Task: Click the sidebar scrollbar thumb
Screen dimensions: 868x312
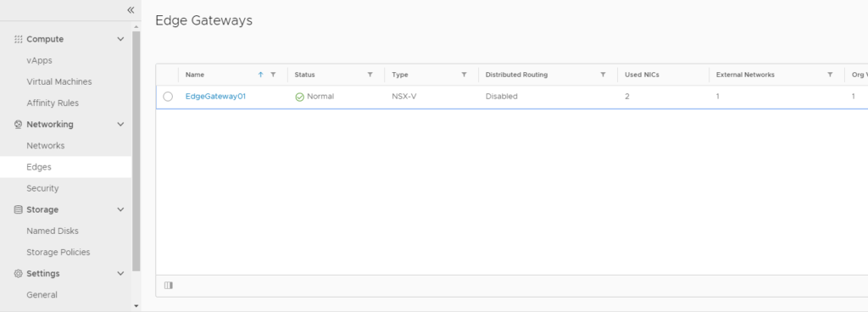Action: (136, 151)
